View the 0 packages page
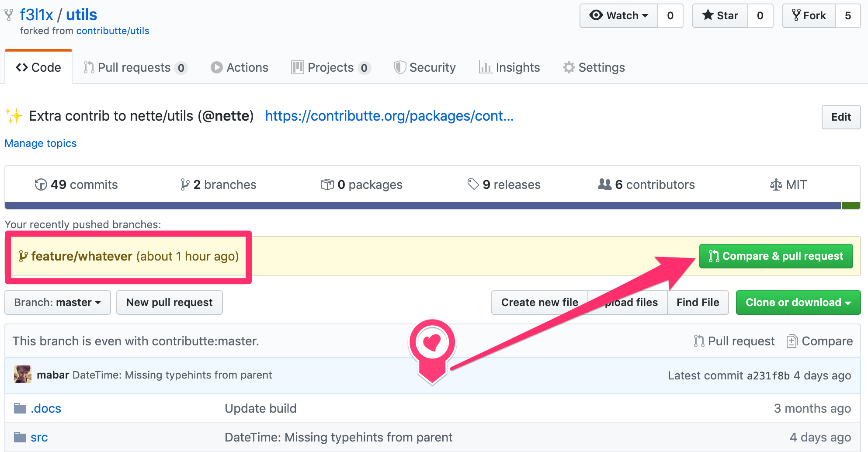Image resolution: width=868 pixels, height=452 pixels. tap(361, 184)
